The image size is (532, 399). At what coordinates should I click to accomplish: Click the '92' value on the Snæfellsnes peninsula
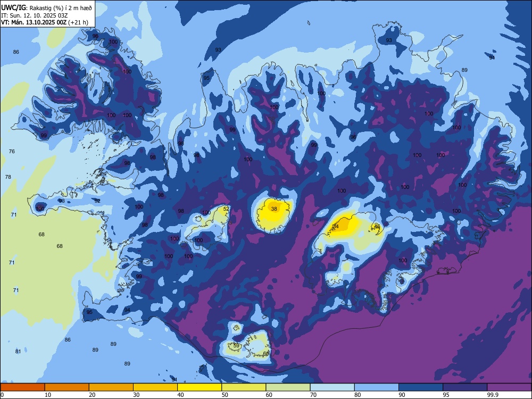coord(97,201)
